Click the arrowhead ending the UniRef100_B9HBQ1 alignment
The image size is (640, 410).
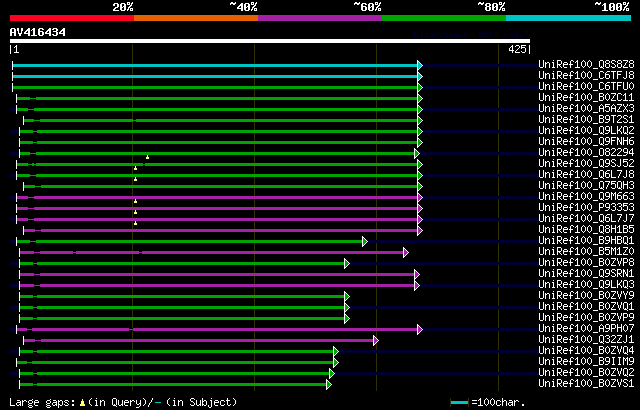[x=364, y=242]
